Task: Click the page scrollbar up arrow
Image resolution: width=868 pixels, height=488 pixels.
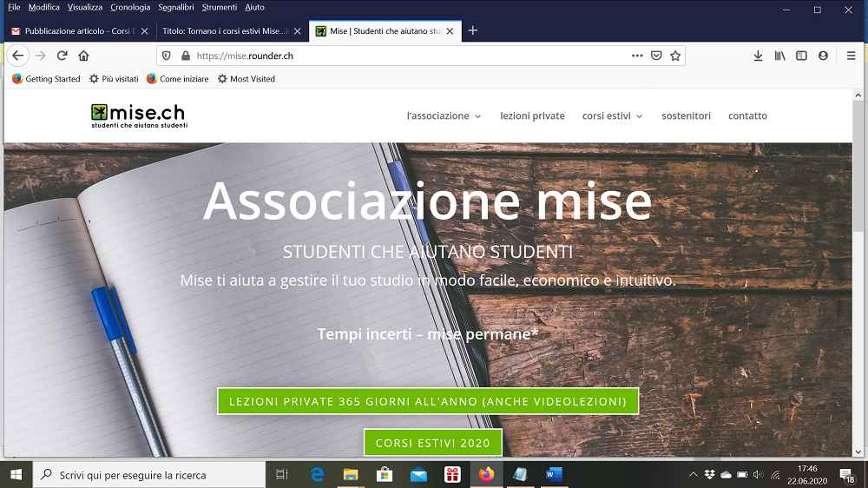Action: point(858,96)
